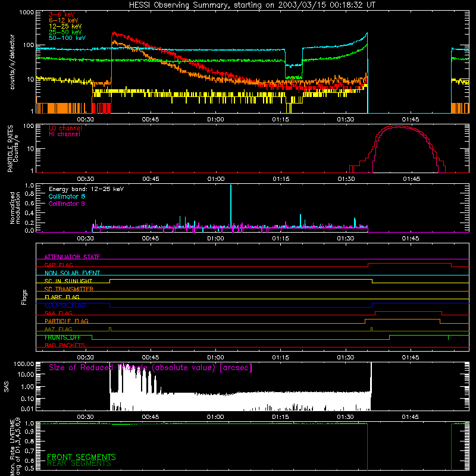Viewport: 476px width, 476px height.
Task: Click the peak of the particle rates hump
Action: click(x=398, y=126)
